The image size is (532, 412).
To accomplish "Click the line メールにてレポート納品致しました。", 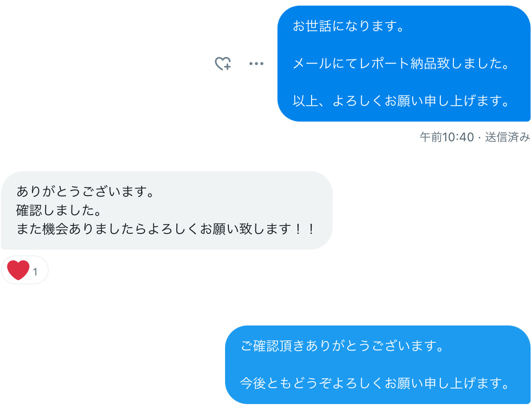I will click(x=401, y=64).
